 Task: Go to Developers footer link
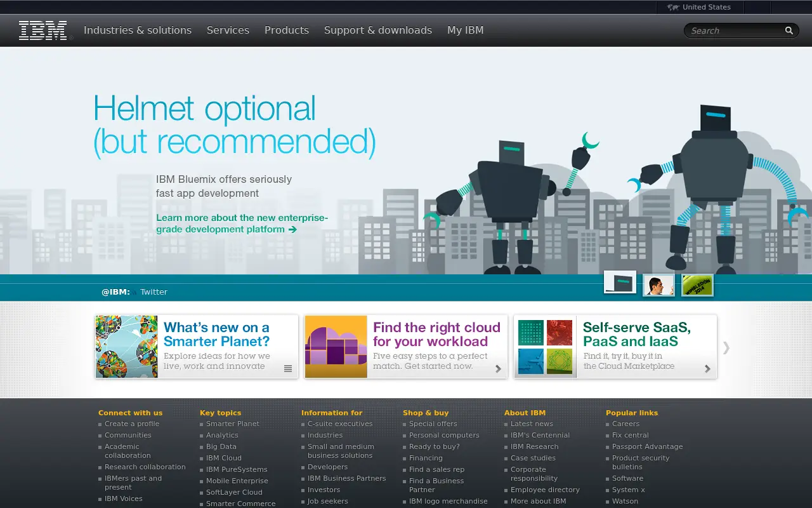pos(328,467)
